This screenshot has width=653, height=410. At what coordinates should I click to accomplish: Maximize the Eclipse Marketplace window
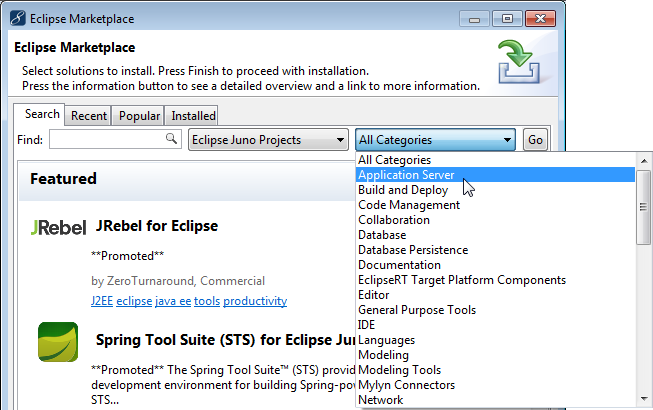pos(508,18)
